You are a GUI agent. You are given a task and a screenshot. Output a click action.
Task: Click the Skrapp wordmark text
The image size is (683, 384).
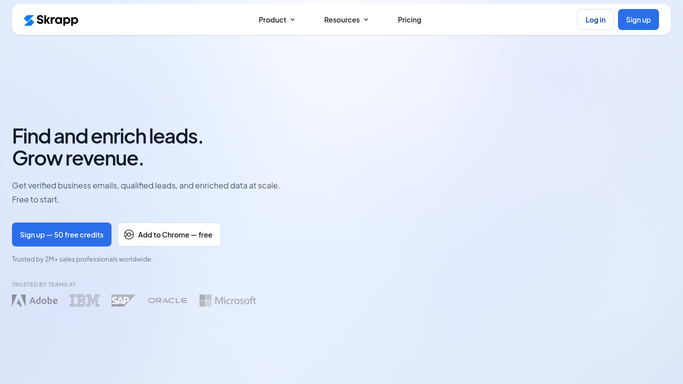tap(57, 20)
